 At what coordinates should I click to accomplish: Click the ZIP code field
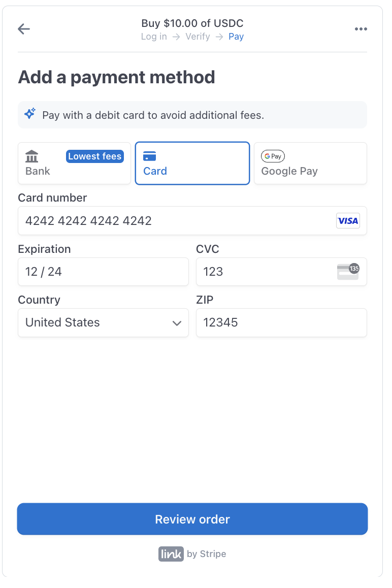pos(281,322)
